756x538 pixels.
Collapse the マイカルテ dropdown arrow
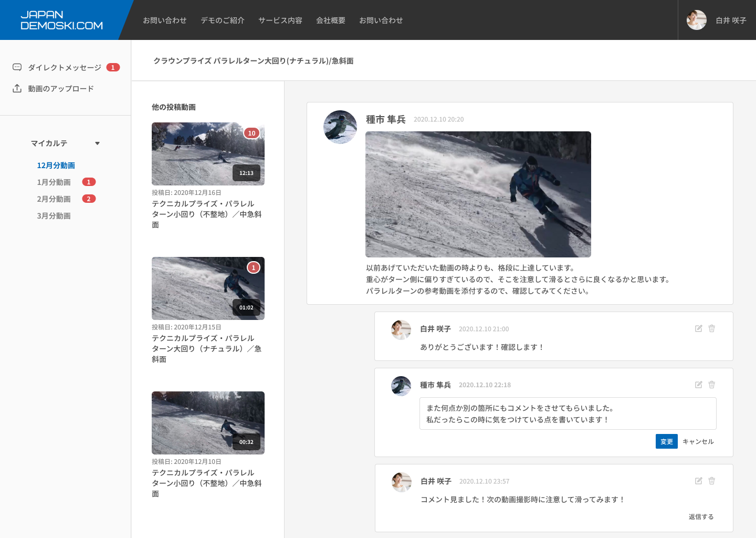point(97,143)
